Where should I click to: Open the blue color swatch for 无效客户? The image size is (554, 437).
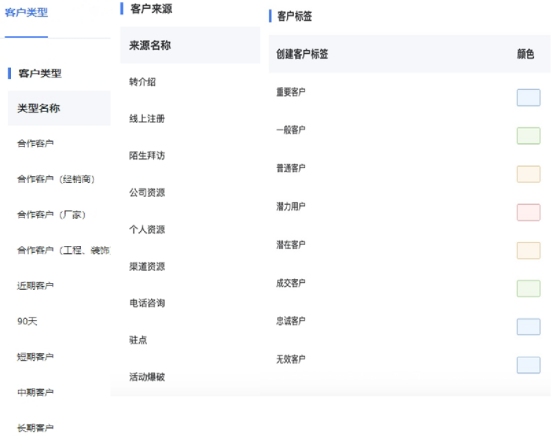pyautogui.click(x=529, y=365)
